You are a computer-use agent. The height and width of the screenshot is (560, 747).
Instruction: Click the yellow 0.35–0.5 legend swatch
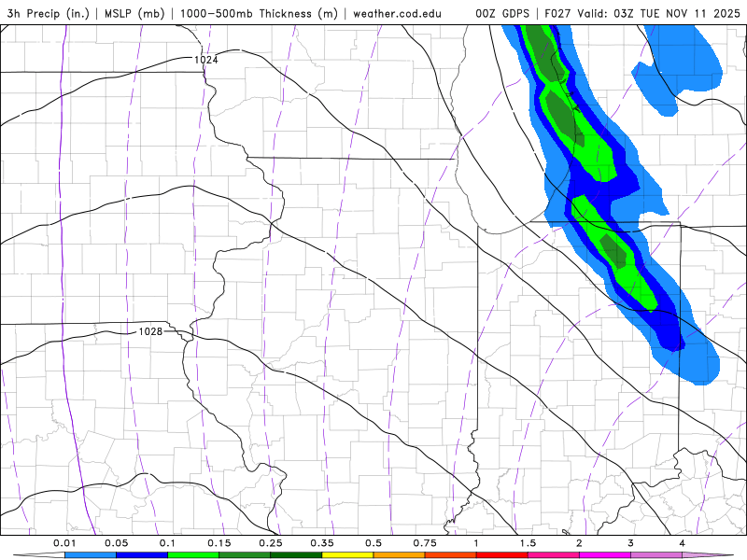(x=347, y=555)
